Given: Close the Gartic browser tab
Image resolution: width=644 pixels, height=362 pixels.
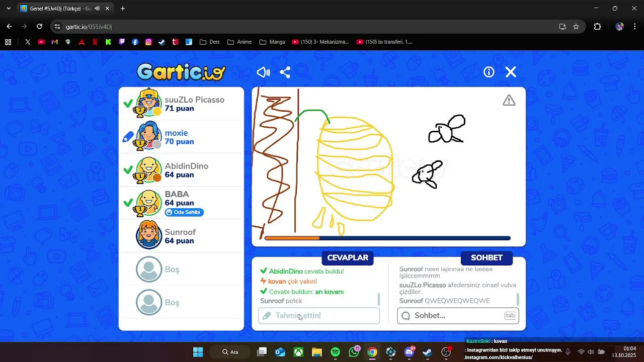Looking at the screenshot, I should point(107,9).
